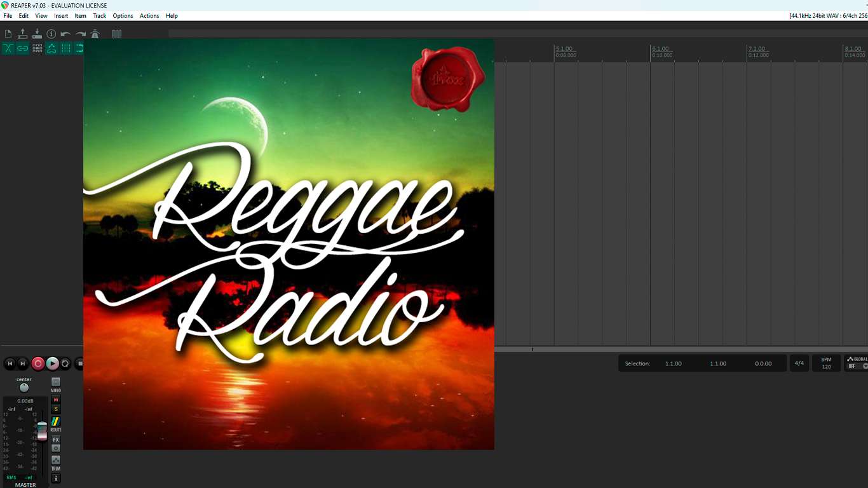The height and width of the screenshot is (488, 868).
Task: Click the Play transport button
Action: click(52, 363)
